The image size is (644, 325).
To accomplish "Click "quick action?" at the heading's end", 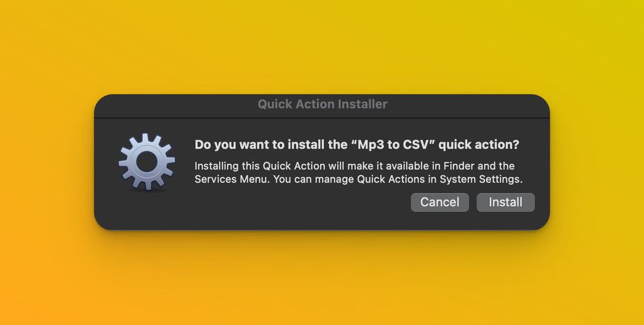I will (479, 145).
